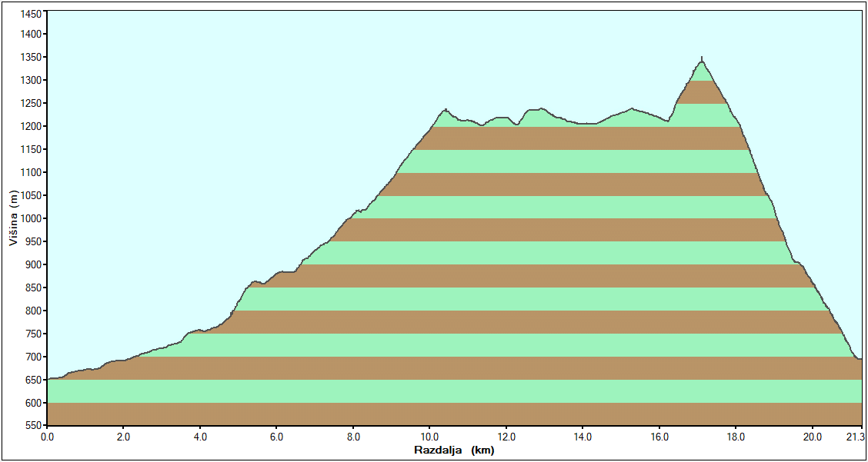Click the 10.0 label on distance axis
The image size is (868, 462).
(429, 437)
